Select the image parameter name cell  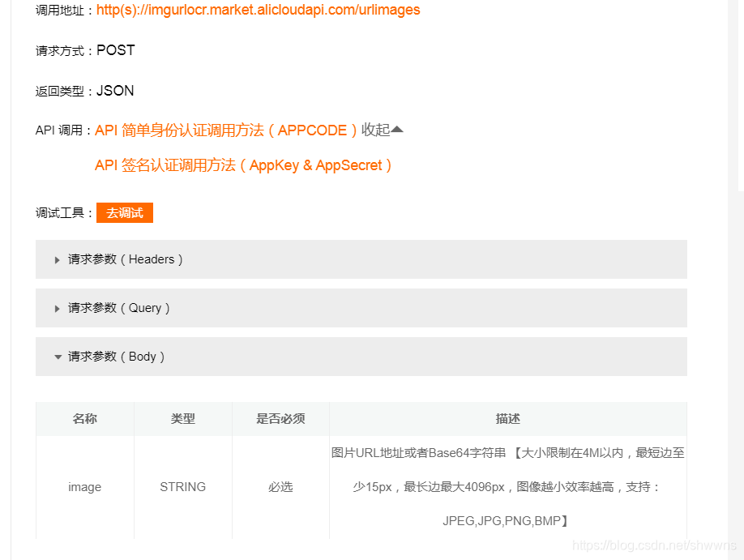[85, 487]
